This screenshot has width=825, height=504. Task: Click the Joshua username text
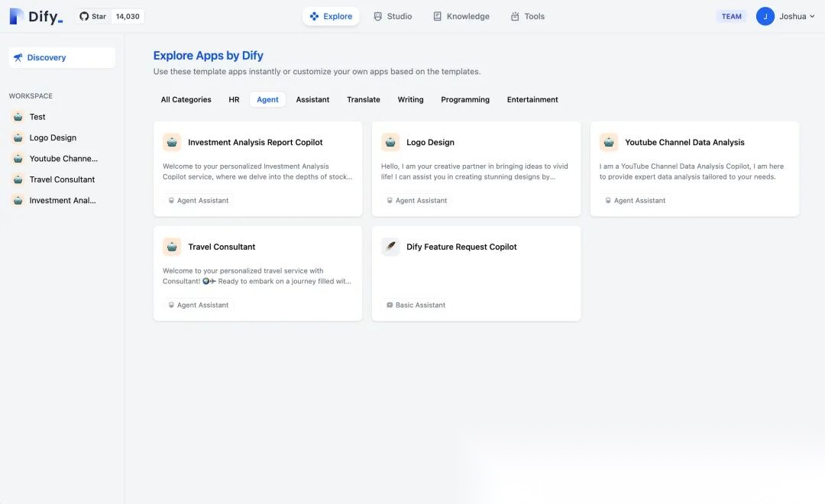(x=792, y=16)
